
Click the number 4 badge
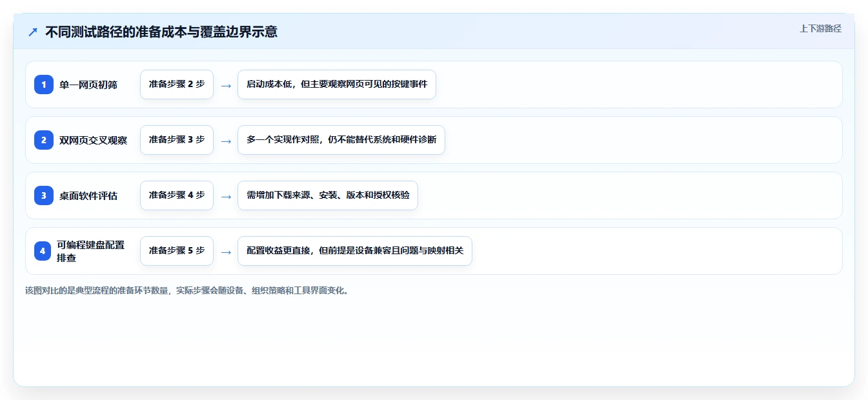point(43,251)
